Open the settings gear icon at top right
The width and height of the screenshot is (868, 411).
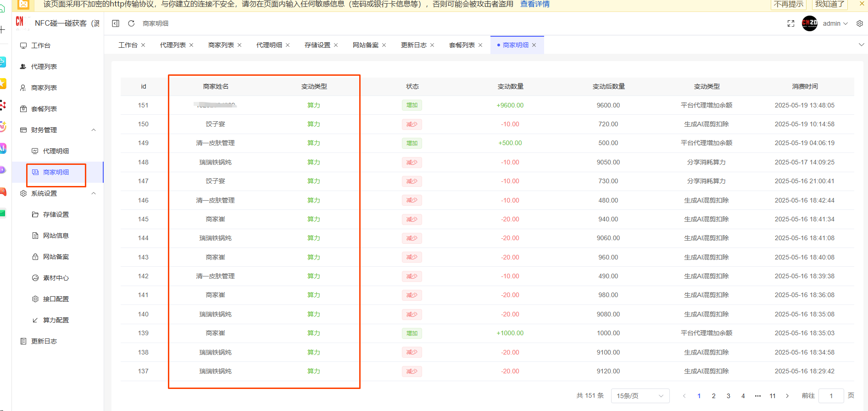[860, 23]
